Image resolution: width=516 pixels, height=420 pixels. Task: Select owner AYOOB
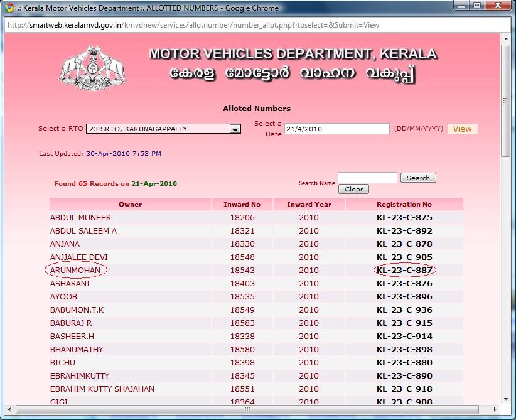click(63, 296)
